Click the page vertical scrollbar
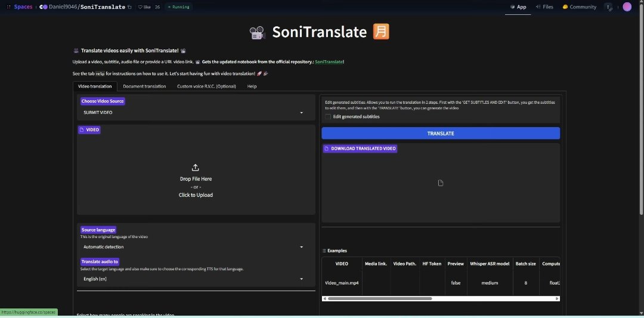 click(x=641, y=109)
